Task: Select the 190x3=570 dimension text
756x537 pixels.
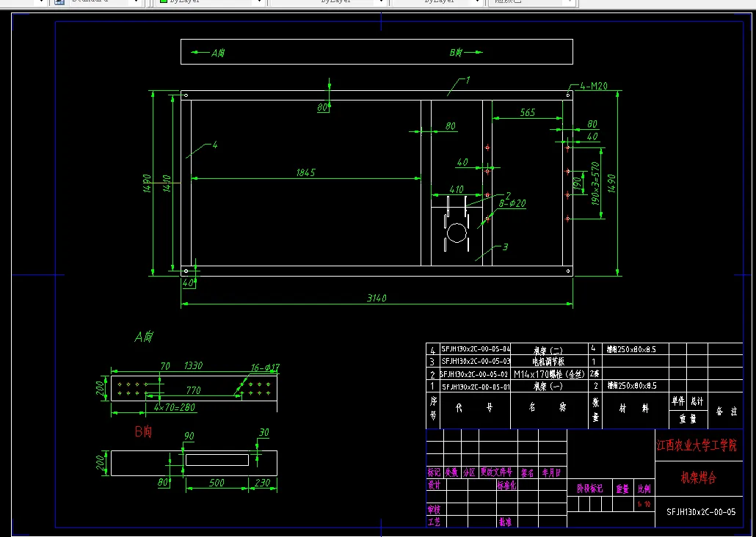Action: tap(596, 183)
